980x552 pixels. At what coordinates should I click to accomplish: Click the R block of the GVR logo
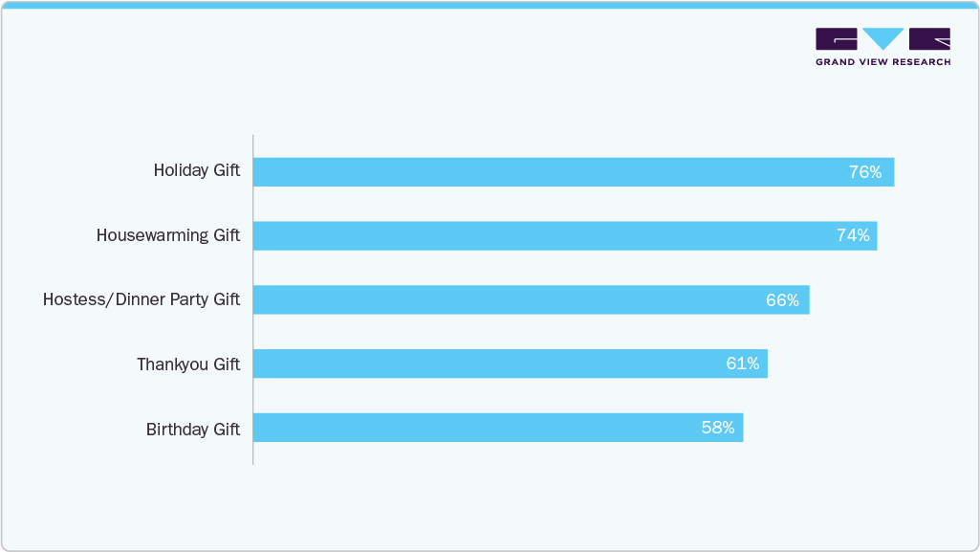tap(929, 39)
